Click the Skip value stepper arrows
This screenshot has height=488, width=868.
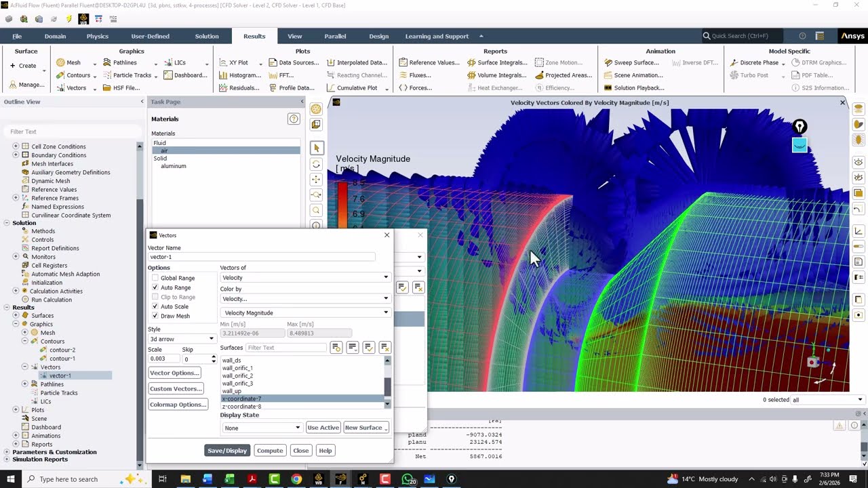point(214,359)
